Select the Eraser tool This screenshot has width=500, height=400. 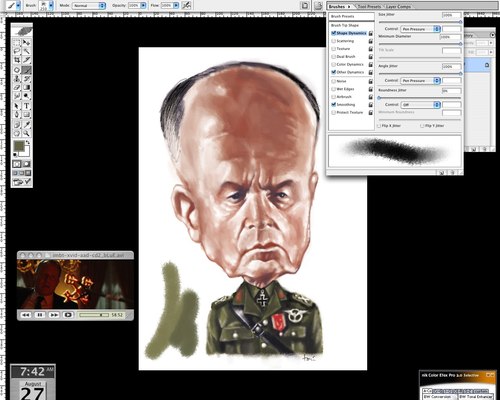tap(17, 88)
